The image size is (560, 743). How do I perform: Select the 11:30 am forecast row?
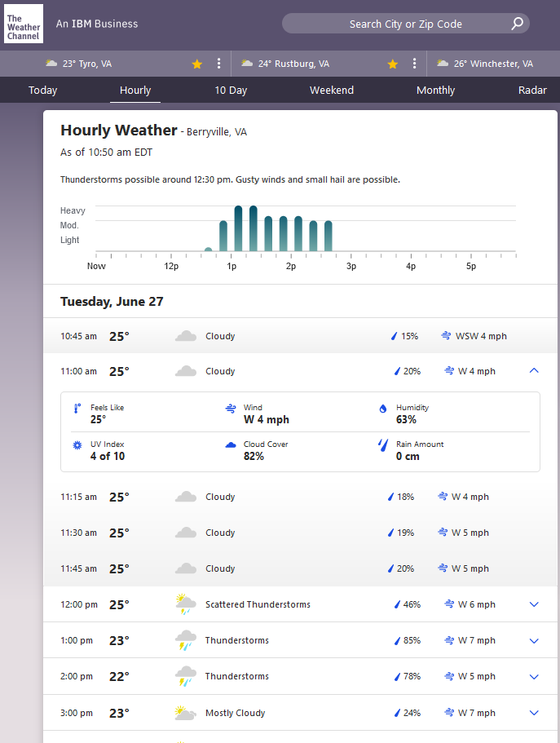tap(300, 533)
